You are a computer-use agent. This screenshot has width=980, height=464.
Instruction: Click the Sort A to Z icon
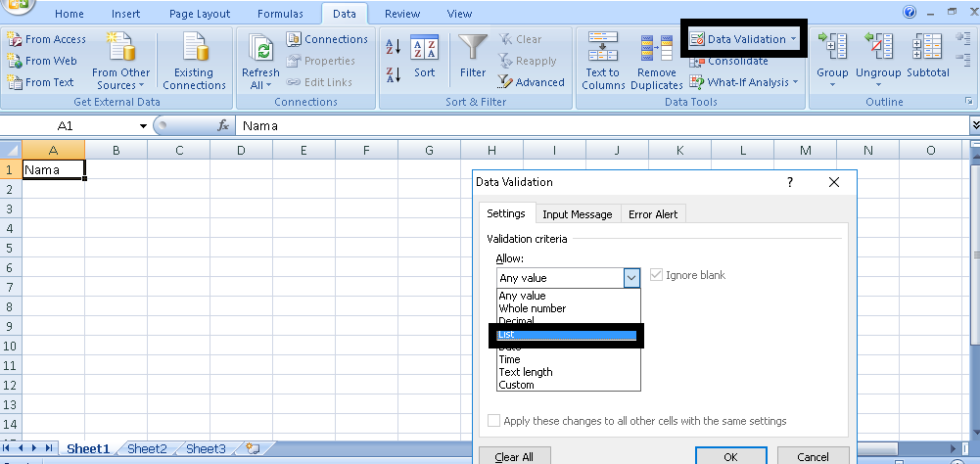point(394,47)
